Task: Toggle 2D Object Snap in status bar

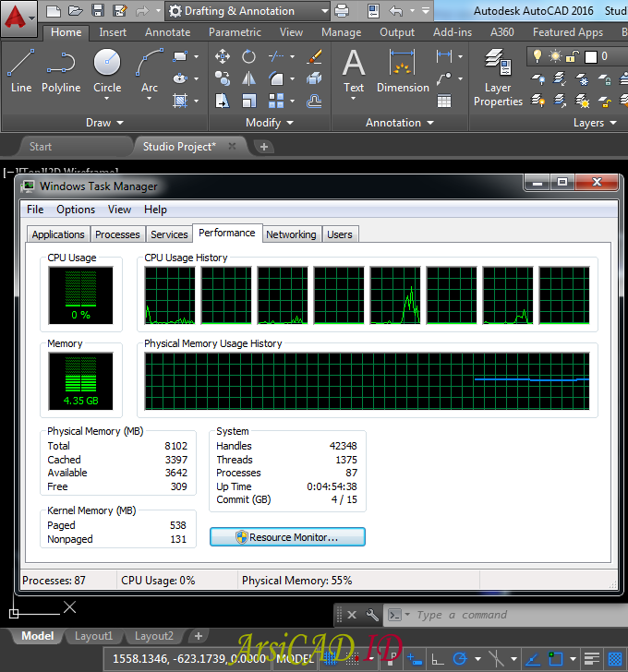Action: (x=556, y=658)
